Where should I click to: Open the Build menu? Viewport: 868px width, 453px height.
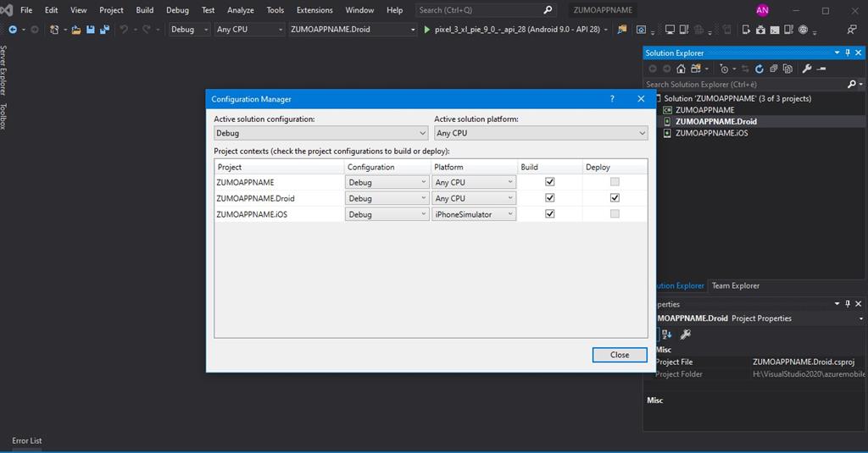(144, 10)
